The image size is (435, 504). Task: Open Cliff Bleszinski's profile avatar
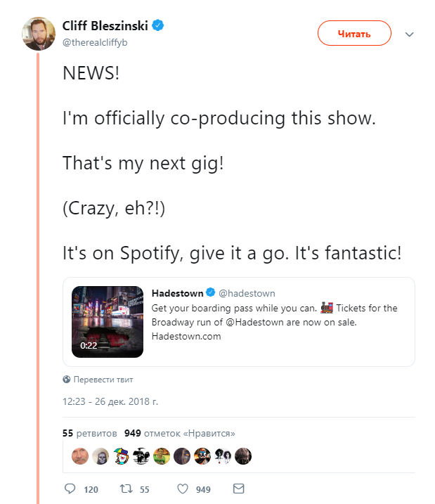(39, 34)
